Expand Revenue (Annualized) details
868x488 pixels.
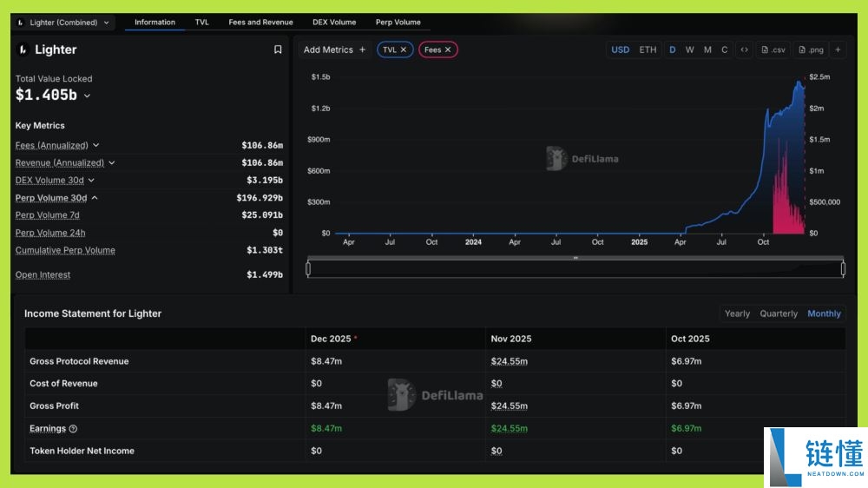pyautogui.click(x=112, y=163)
